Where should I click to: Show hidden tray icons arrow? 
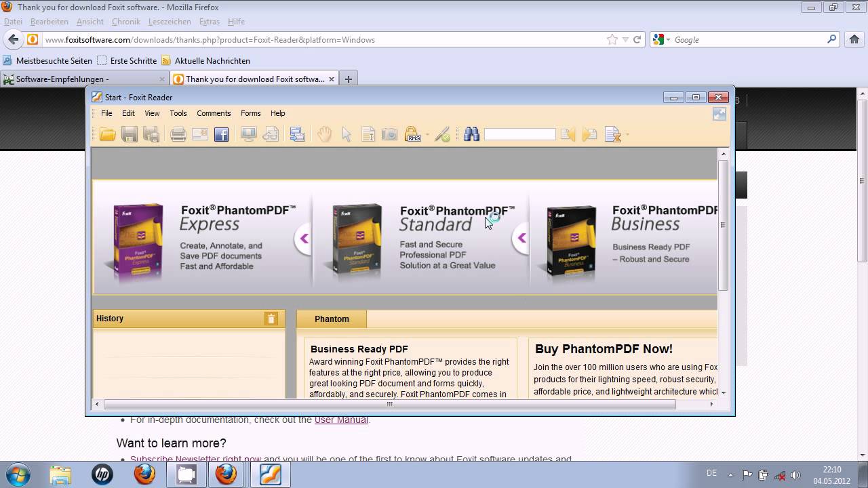click(730, 475)
